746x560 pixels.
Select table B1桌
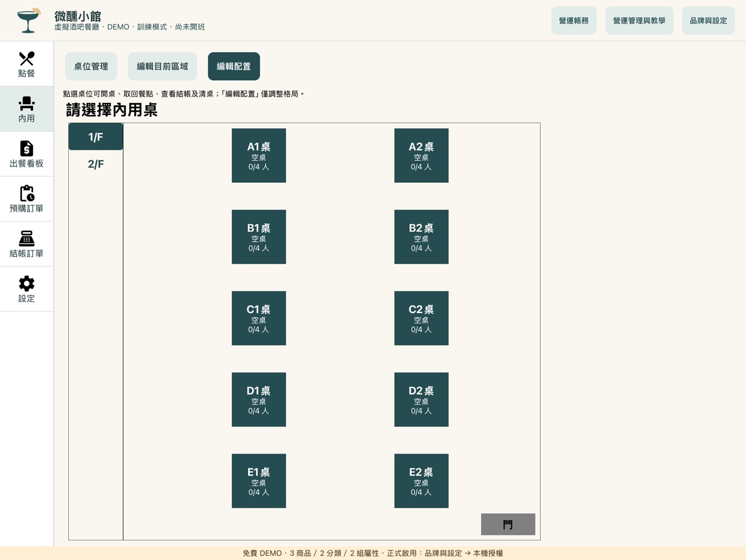tap(259, 237)
